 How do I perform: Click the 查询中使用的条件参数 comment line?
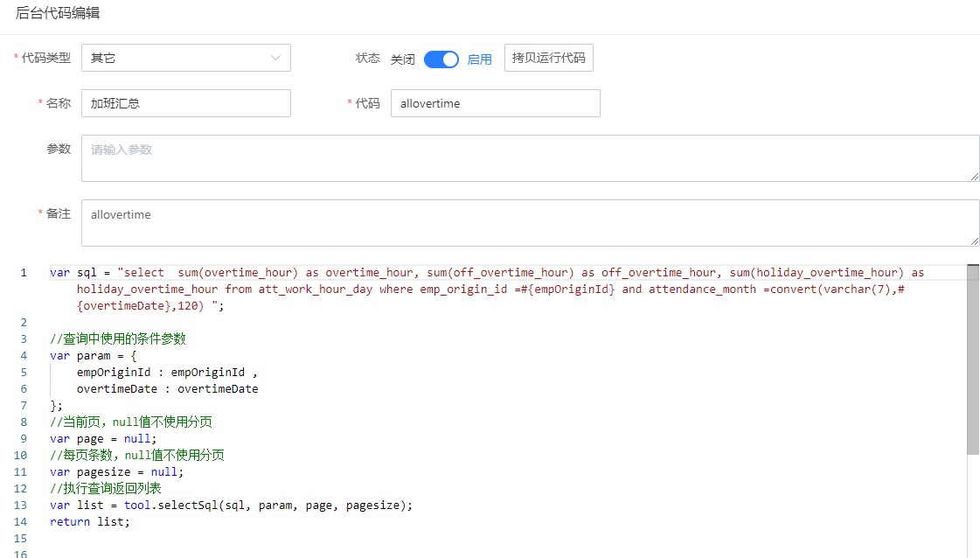click(118, 338)
